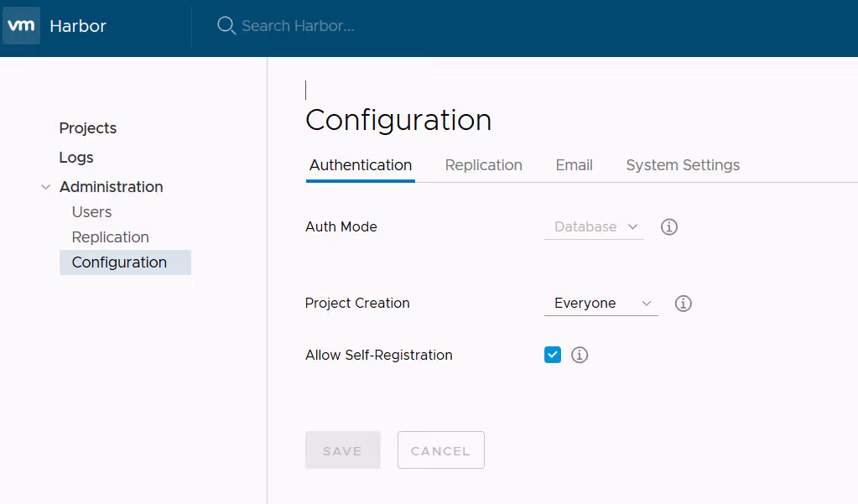Select Users under Administration

coord(91,212)
